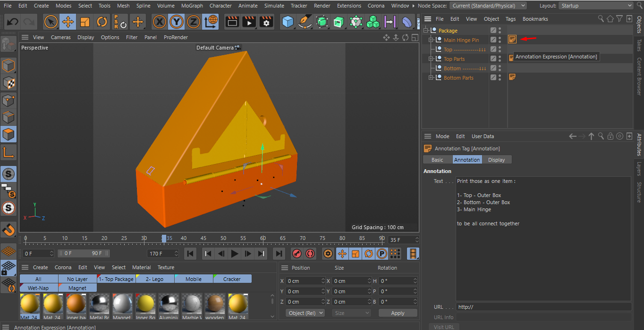This screenshot has height=330, width=644.
Task: Expand the Main Hinge Pin tree item
Action: coord(431,40)
